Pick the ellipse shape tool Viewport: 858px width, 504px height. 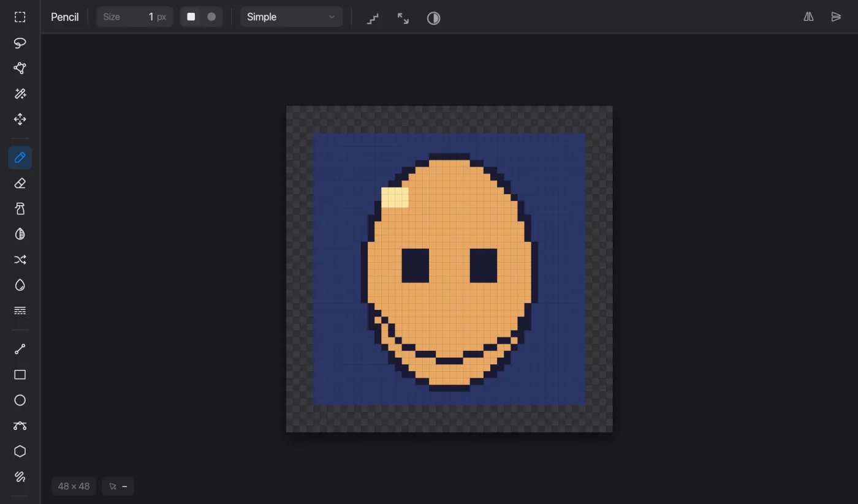[20, 400]
